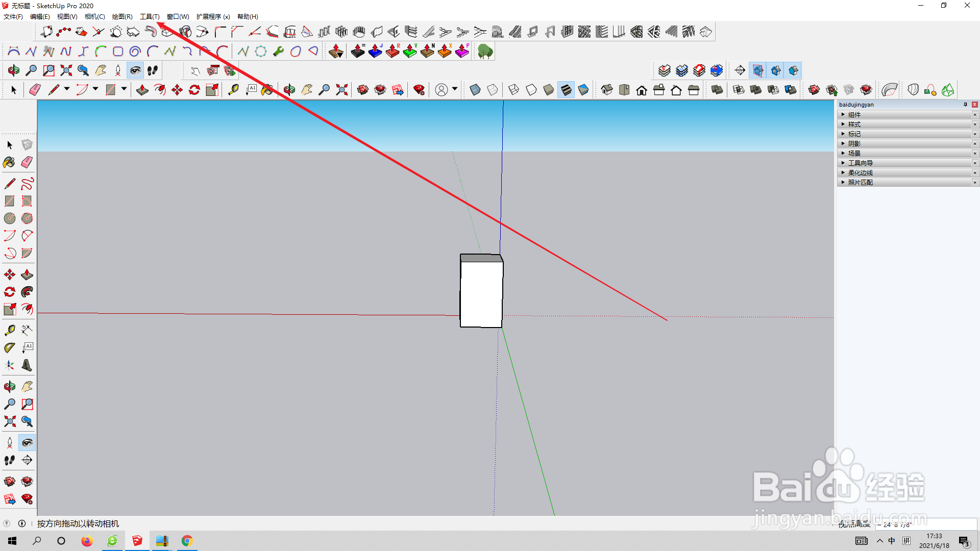The width and height of the screenshot is (980, 551).
Task: Select the blue Trim solid tool
Action: pos(791,90)
